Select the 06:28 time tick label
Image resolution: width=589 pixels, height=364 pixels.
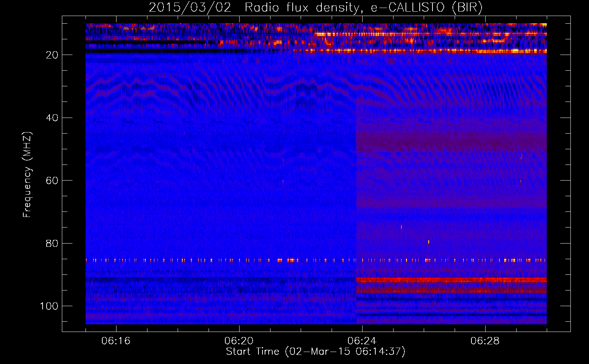coord(485,341)
